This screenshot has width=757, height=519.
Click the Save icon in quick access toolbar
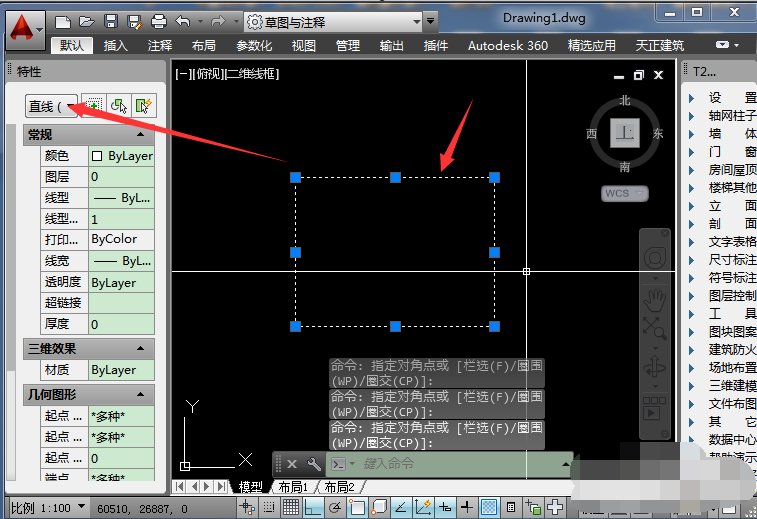tap(110, 20)
